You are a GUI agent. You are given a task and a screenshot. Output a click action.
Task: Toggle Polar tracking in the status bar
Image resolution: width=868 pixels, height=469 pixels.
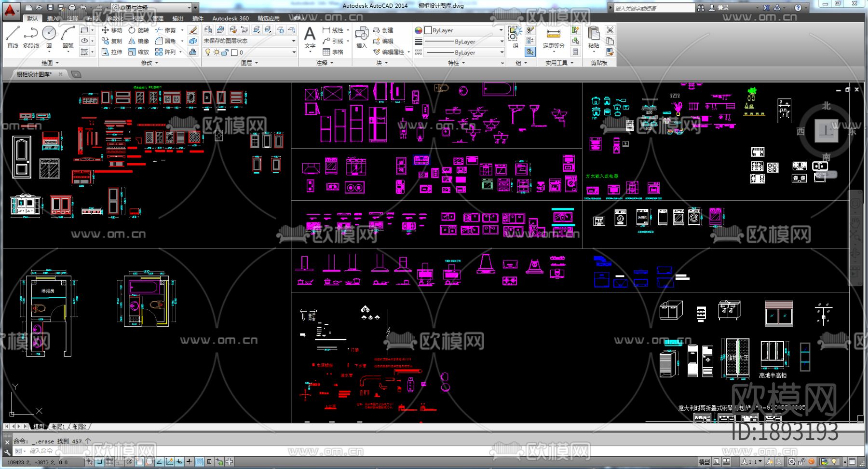coord(129,462)
